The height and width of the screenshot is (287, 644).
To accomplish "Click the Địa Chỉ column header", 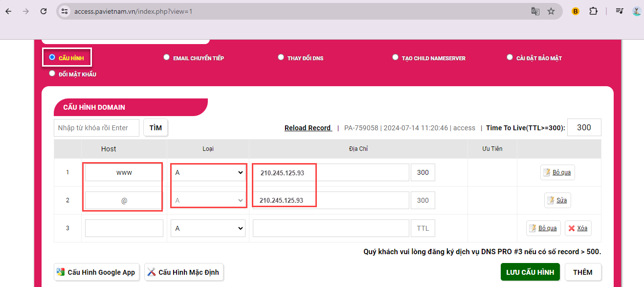I will pyautogui.click(x=358, y=149).
